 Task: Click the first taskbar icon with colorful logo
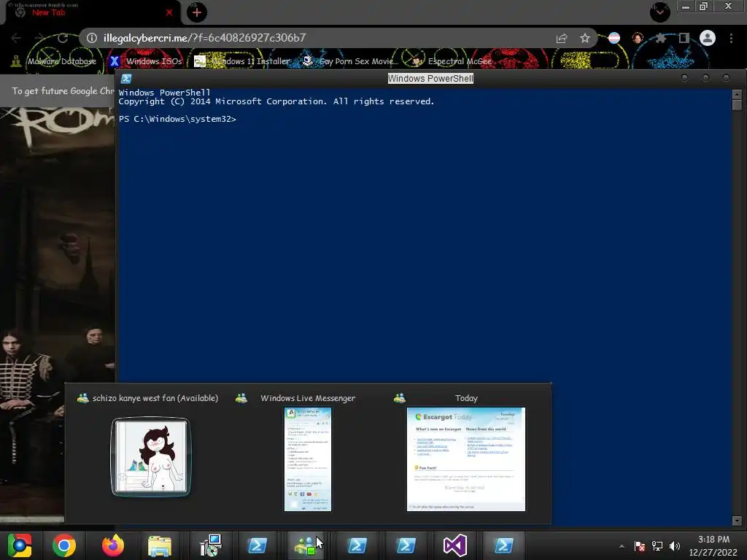pos(19,545)
